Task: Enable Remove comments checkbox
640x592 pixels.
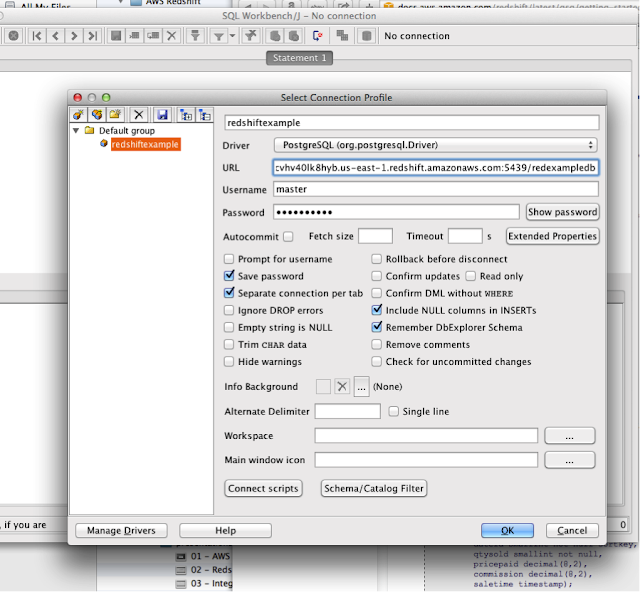Action: pos(376,345)
